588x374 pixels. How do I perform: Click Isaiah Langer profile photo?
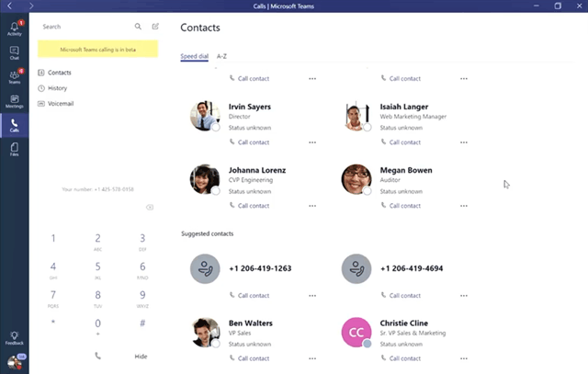(356, 116)
